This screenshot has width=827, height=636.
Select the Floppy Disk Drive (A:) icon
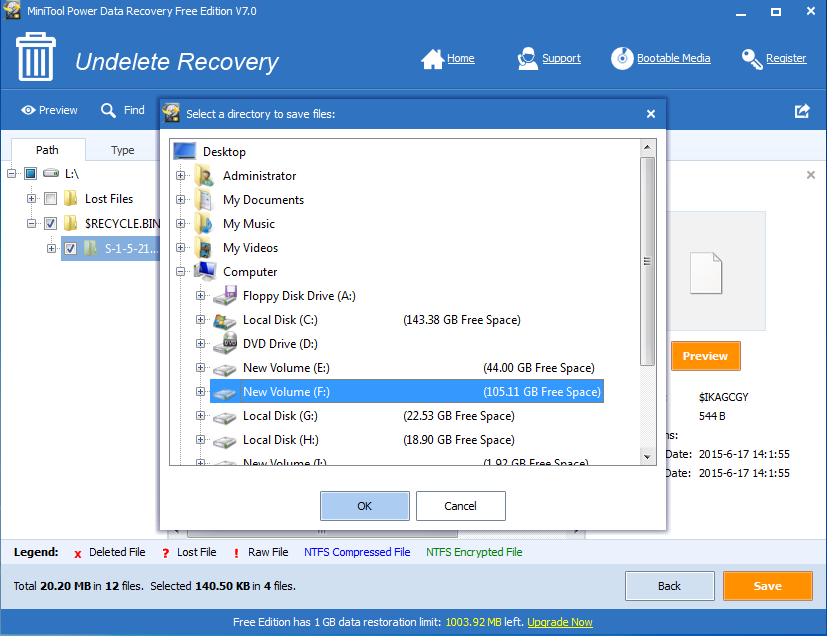(225, 295)
